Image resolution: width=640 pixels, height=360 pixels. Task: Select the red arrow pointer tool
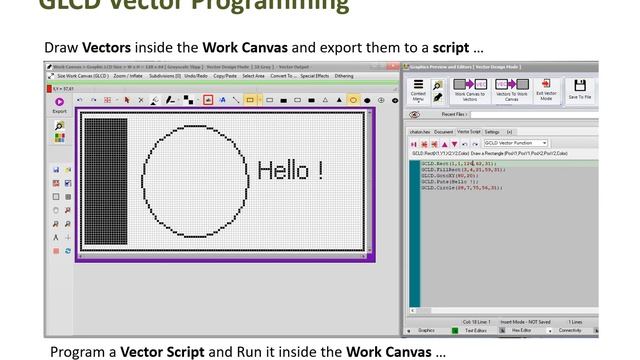(127, 100)
